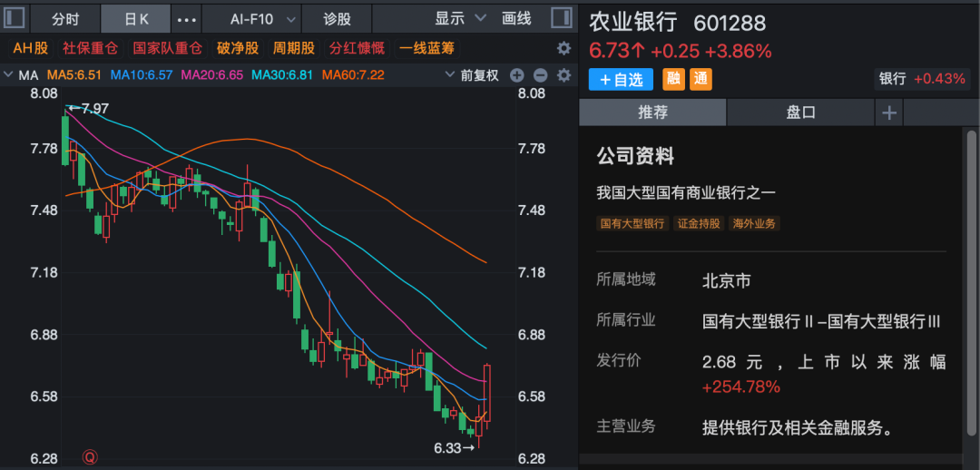Screen dimensions: 980x470
Task: Zoom in chart with plus icon
Action: click(517, 75)
